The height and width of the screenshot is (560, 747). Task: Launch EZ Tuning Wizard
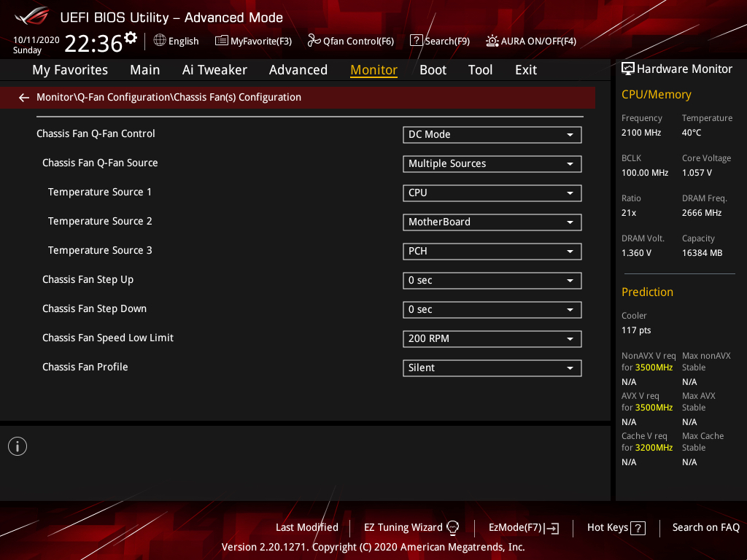click(x=411, y=528)
